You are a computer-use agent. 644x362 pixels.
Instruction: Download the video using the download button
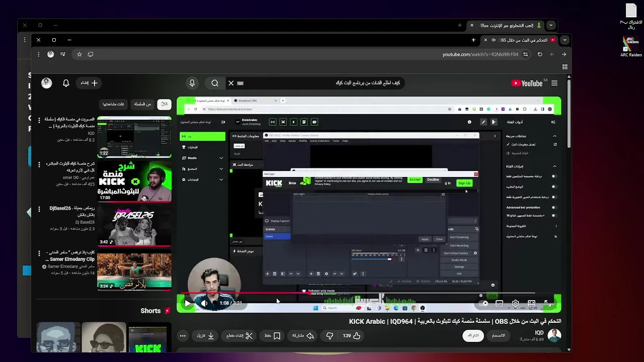206,335
